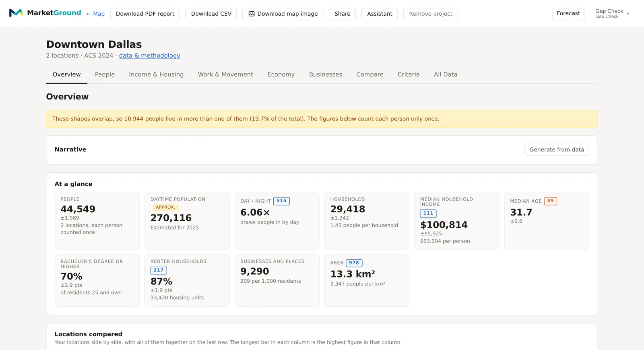Image resolution: width=644 pixels, height=350 pixels.
Task: Click Download CSV button
Action: (x=211, y=14)
